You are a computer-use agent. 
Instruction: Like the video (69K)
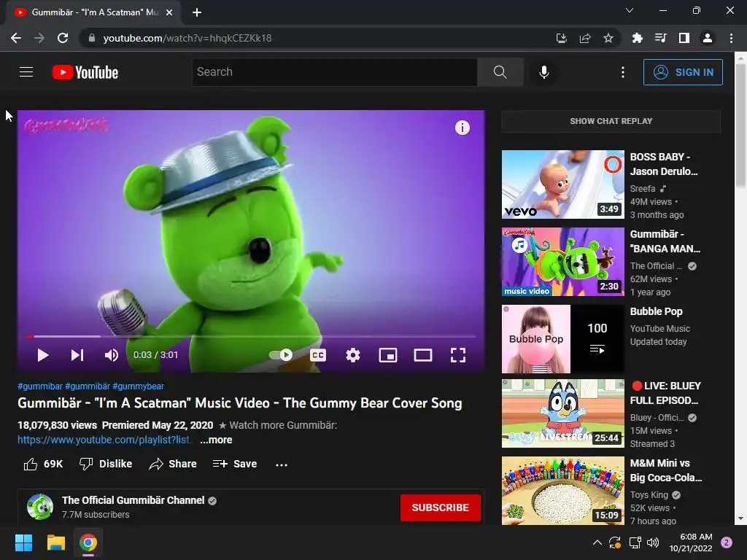pos(43,464)
